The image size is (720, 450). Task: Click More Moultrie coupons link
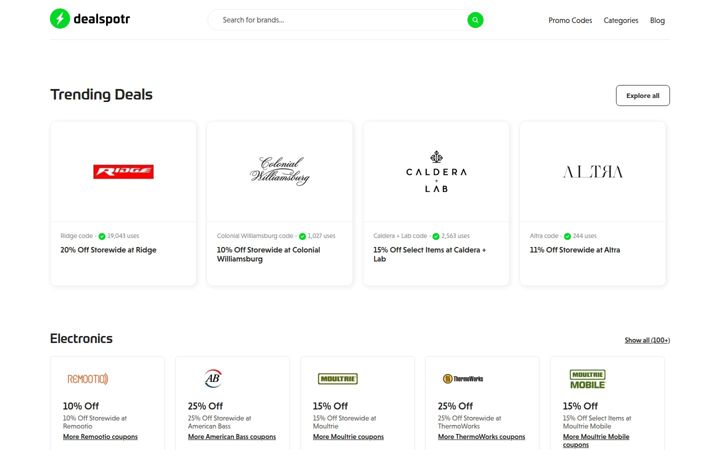pos(349,437)
